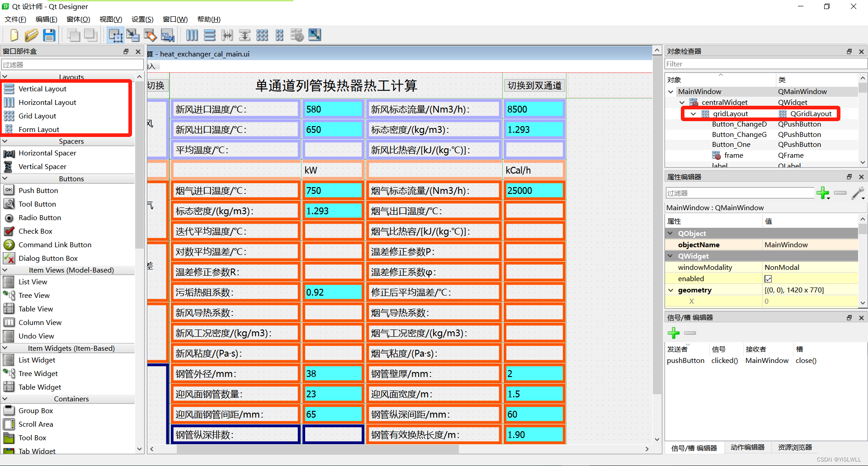This screenshot has height=466, width=868.
Task: Open the 窗体(O) menu
Action: click(x=78, y=19)
